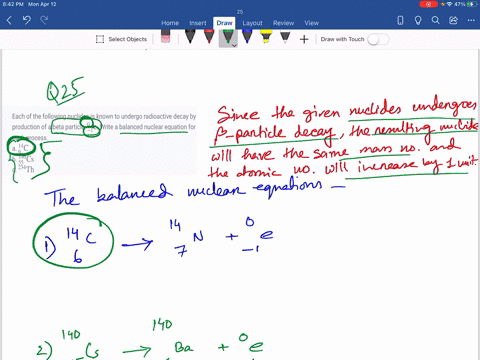Select the Draw tab

click(224, 23)
